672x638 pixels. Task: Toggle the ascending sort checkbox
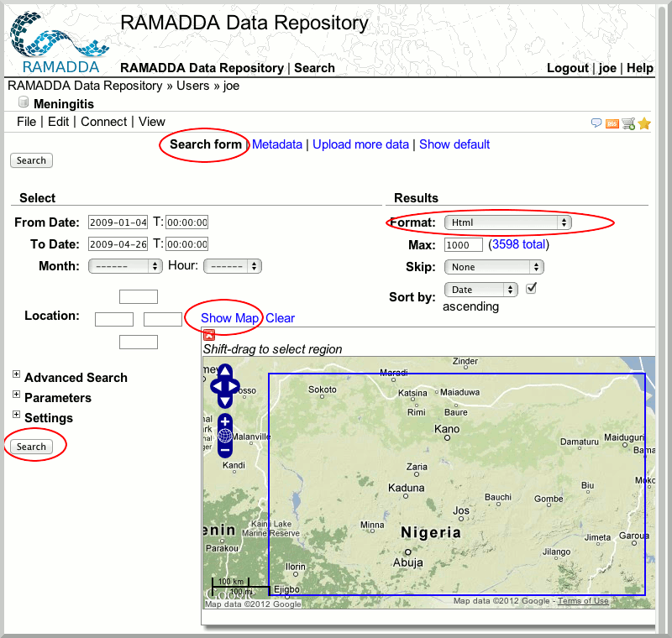(x=531, y=289)
